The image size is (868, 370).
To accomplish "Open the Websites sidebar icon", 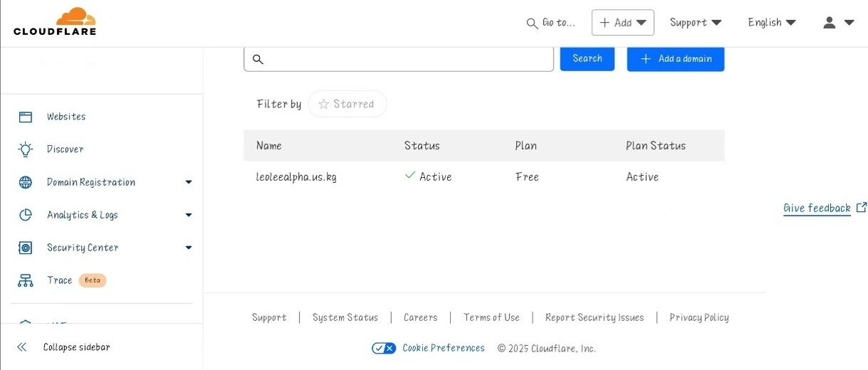I will click(26, 117).
